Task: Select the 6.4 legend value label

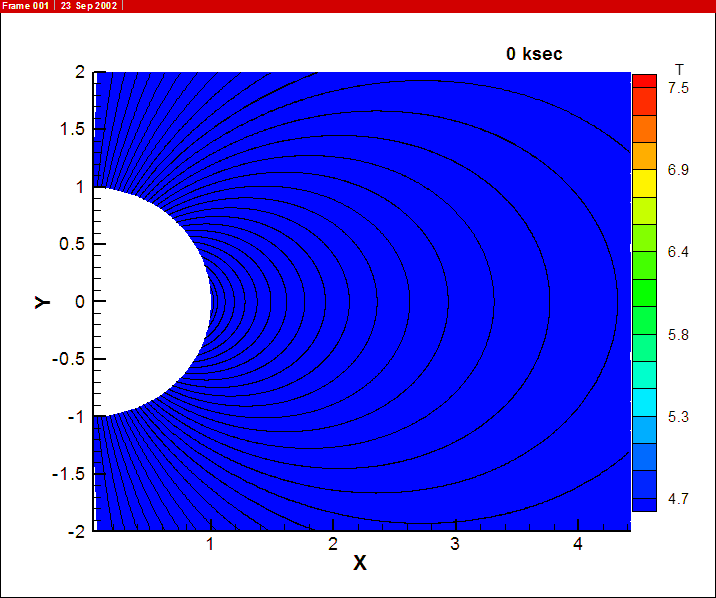Action: point(678,252)
